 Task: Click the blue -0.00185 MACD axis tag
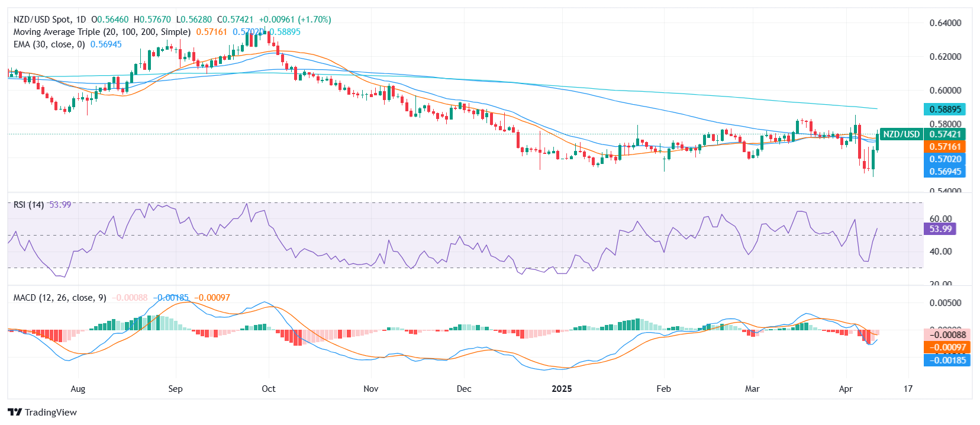click(946, 360)
